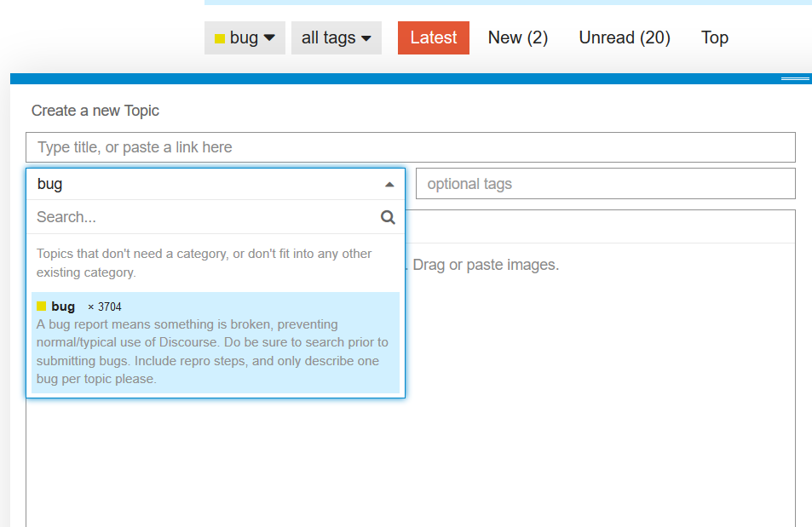Go to the Top tab

[715, 37]
